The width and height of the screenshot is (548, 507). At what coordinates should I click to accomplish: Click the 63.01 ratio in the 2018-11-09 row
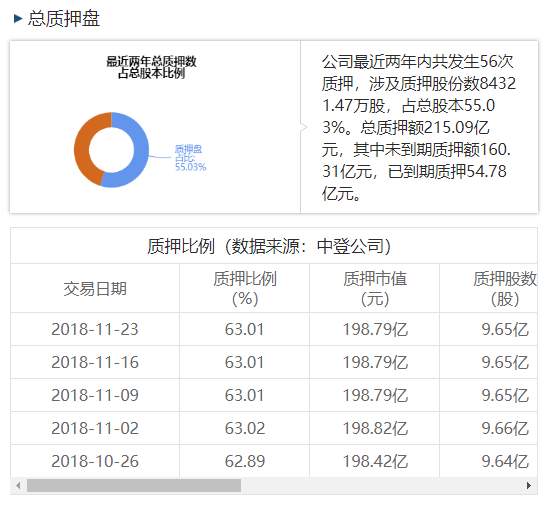point(244,395)
